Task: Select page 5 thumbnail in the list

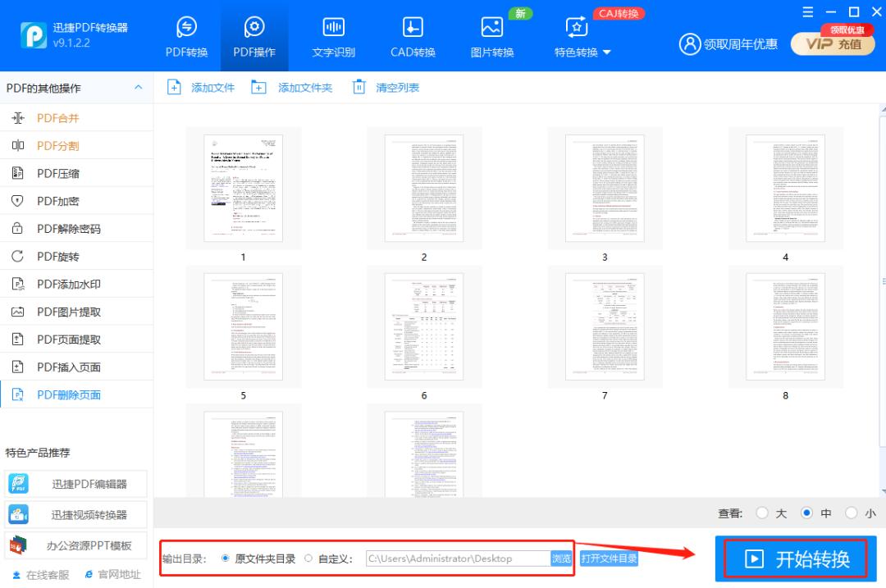Action: pos(243,326)
